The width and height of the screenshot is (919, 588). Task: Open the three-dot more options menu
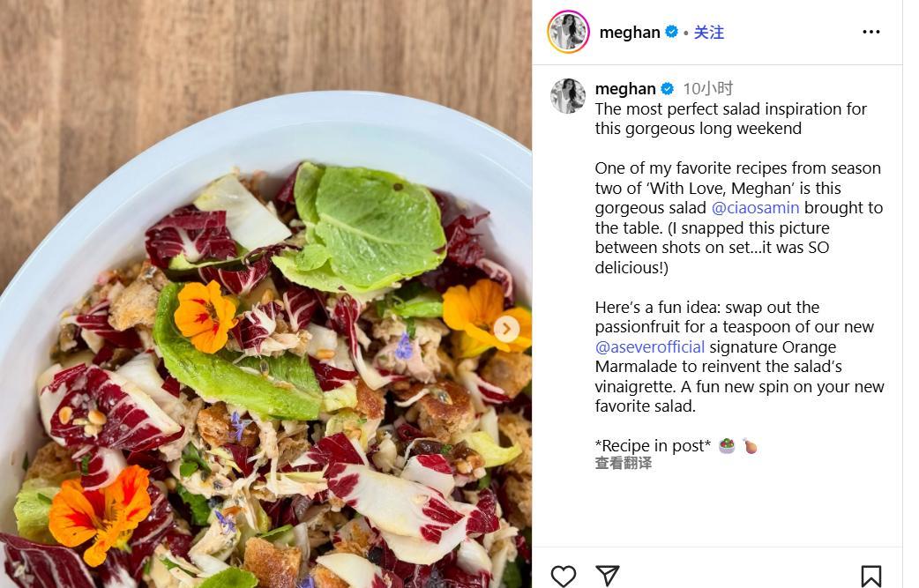pos(871,32)
